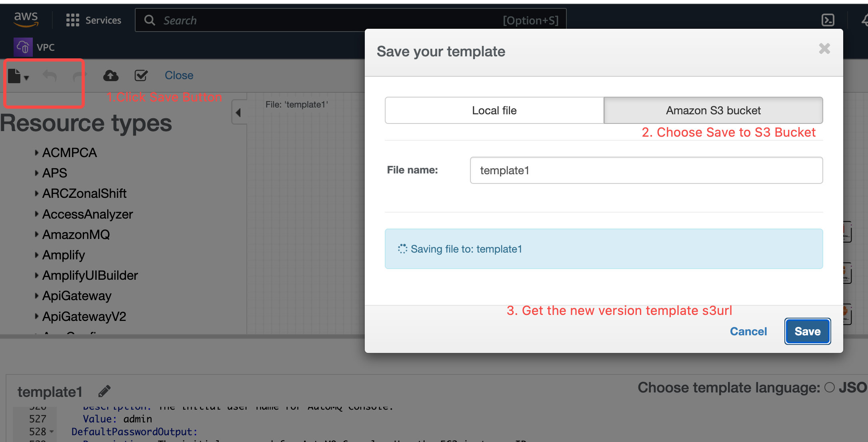This screenshot has height=442, width=868.
Task: Fold code at line 528
Action: [52, 432]
